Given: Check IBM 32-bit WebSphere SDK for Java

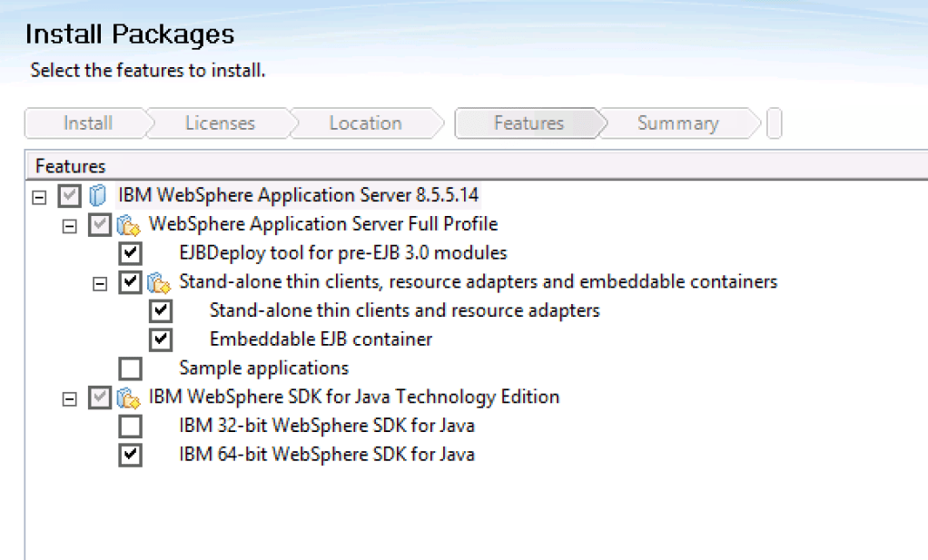Looking at the screenshot, I should click(x=131, y=427).
